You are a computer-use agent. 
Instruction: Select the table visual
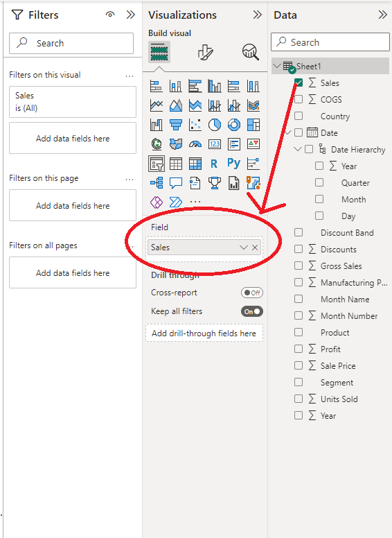(176, 164)
